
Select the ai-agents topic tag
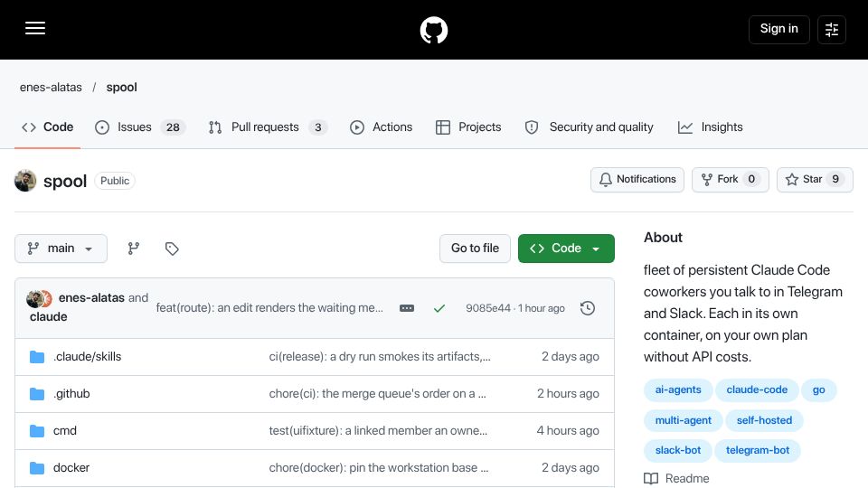coord(678,390)
